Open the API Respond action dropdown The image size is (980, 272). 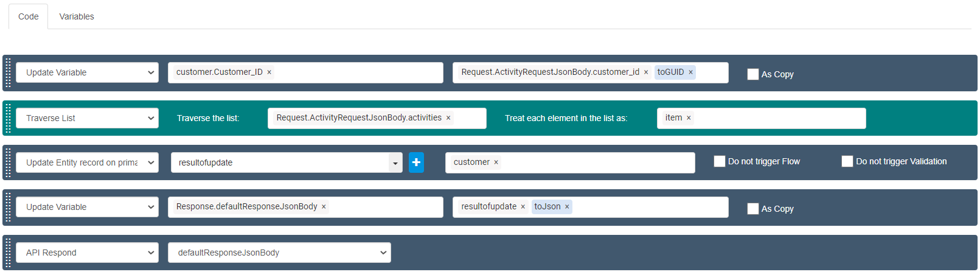coord(87,253)
